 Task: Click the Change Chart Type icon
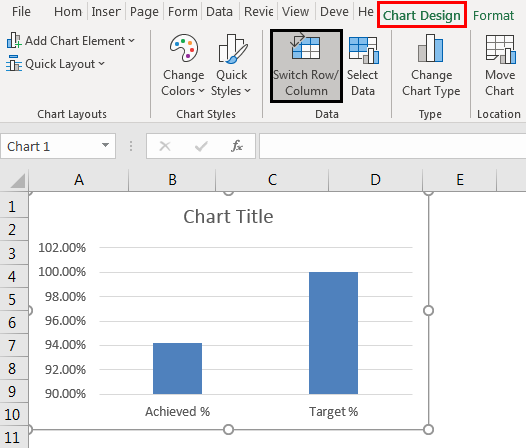(431, 48)
